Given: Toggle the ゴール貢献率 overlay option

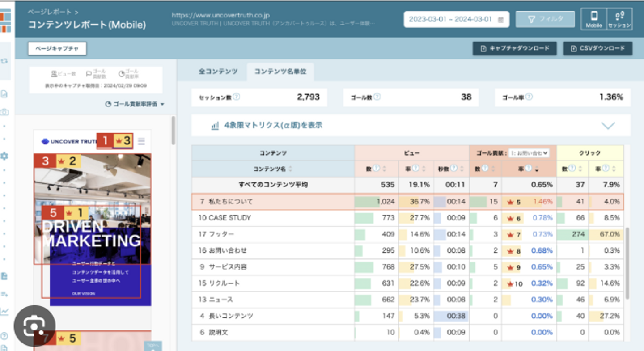Looking at the screenshot, I should [129, 74].
